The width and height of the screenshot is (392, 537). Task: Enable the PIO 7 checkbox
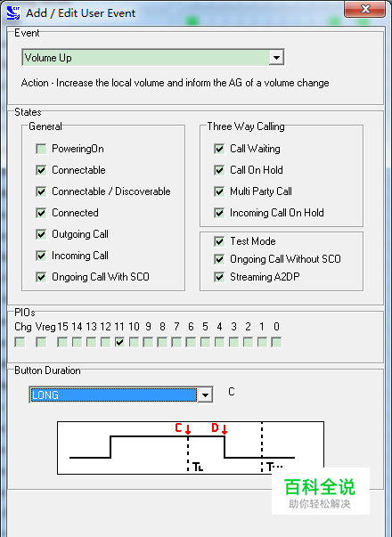tap(176, 342)
